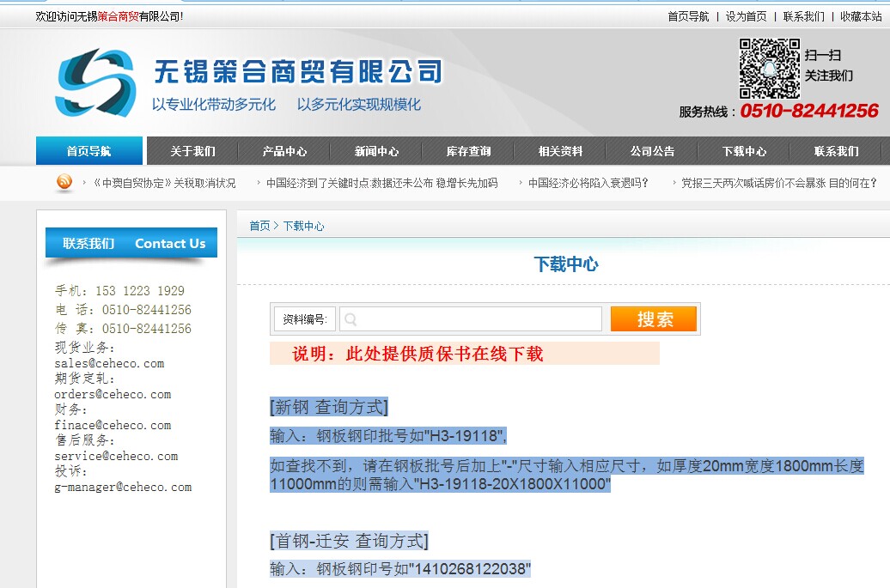
Task: Select 新闻中心 navigation item
Action: pos(376,151)
